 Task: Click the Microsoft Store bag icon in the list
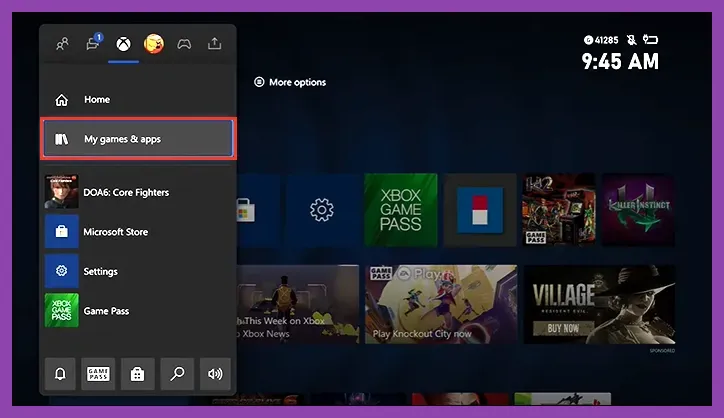click(x=61, y=231)
